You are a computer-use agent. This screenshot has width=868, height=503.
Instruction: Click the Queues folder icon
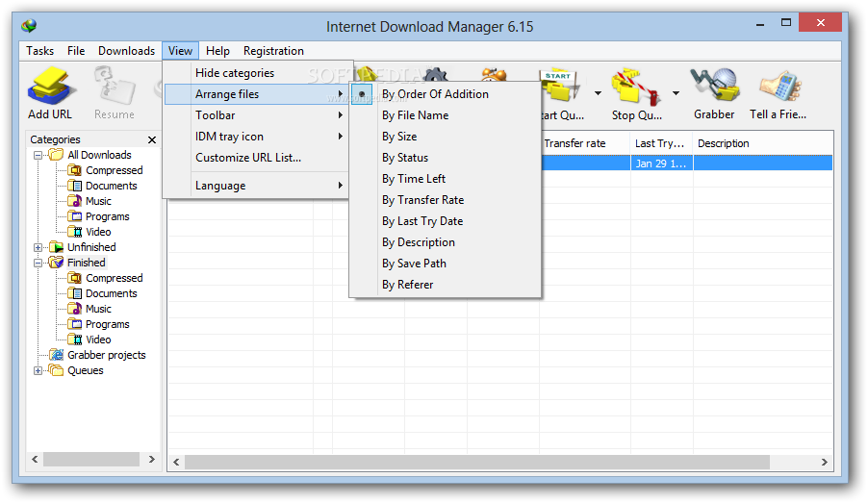56,370
